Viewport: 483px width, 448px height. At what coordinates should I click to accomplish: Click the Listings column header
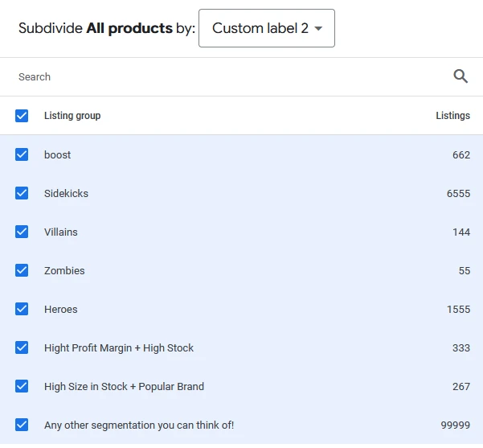click(x=452, y=116)
